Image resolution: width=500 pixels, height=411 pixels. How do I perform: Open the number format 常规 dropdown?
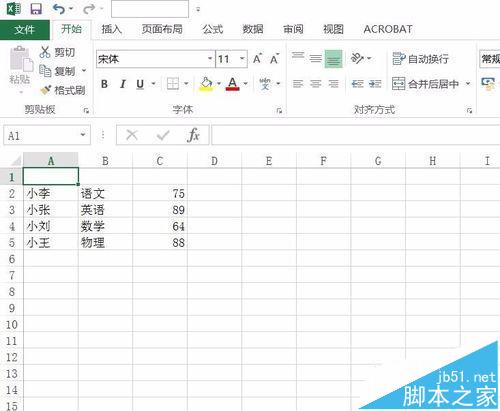[490, 59]
